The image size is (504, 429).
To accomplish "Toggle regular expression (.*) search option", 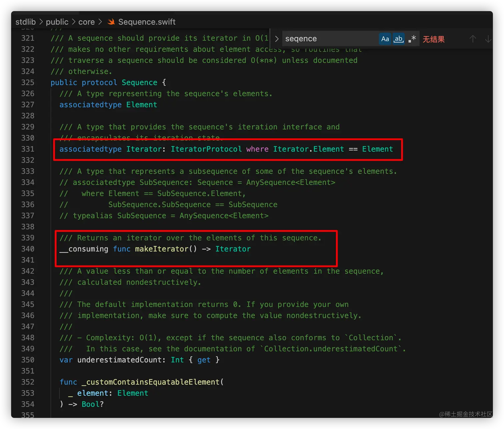I will [x=412, y=39].
